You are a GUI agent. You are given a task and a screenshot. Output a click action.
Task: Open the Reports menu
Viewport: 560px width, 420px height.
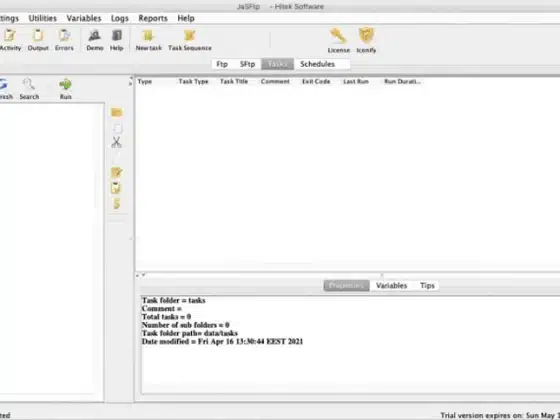coord(153,18)
